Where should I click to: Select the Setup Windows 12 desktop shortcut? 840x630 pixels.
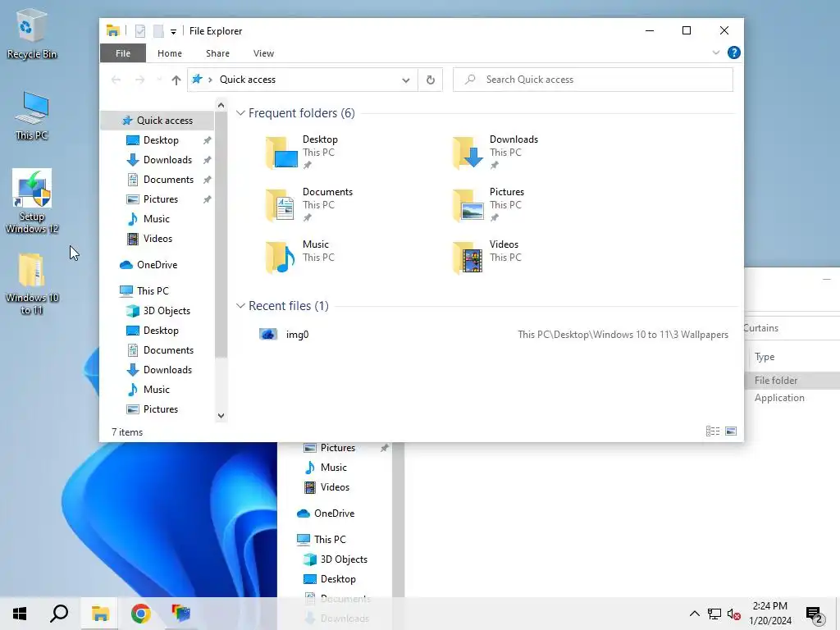click(32, 202)
